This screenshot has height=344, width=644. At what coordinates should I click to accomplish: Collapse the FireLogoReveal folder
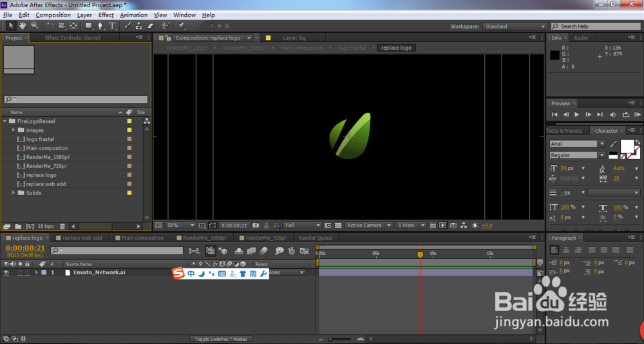coord(5,121)
